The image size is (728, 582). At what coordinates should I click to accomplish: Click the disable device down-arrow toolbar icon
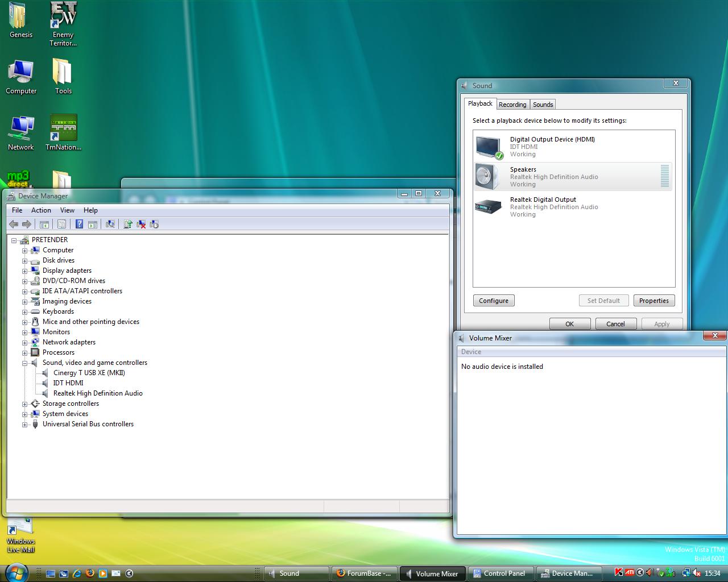(x=154, y=224)
